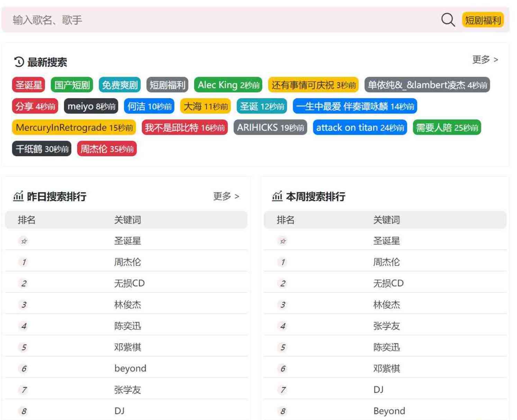Search the 一生中最爱 伴奏谭咏麟 tag
517x420 pixels.
(355, 106)
